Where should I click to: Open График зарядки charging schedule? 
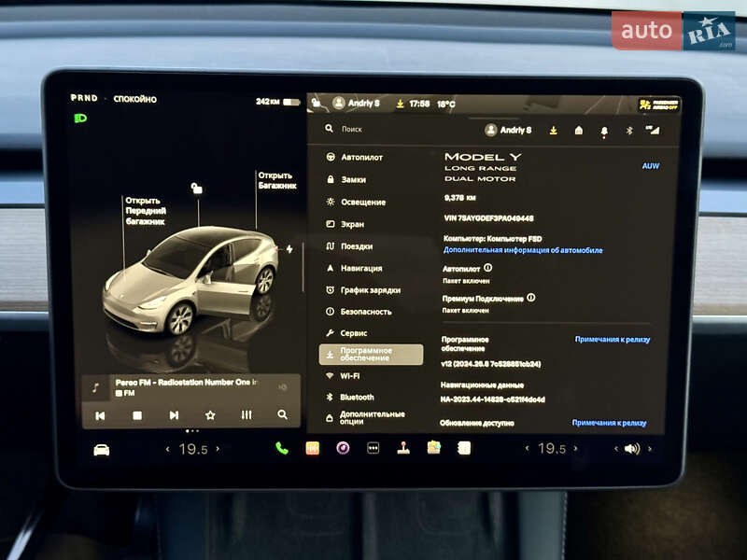363,290
